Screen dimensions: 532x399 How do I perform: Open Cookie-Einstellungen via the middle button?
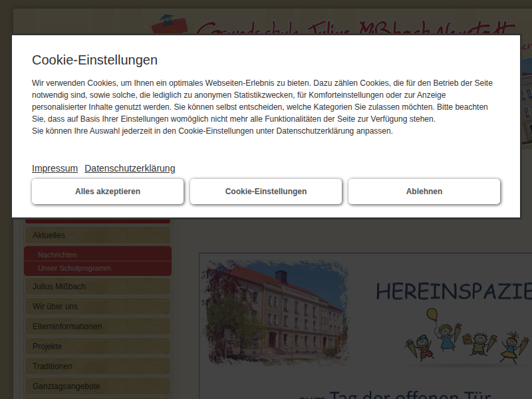pyautogui.click(x=266, y=192)
